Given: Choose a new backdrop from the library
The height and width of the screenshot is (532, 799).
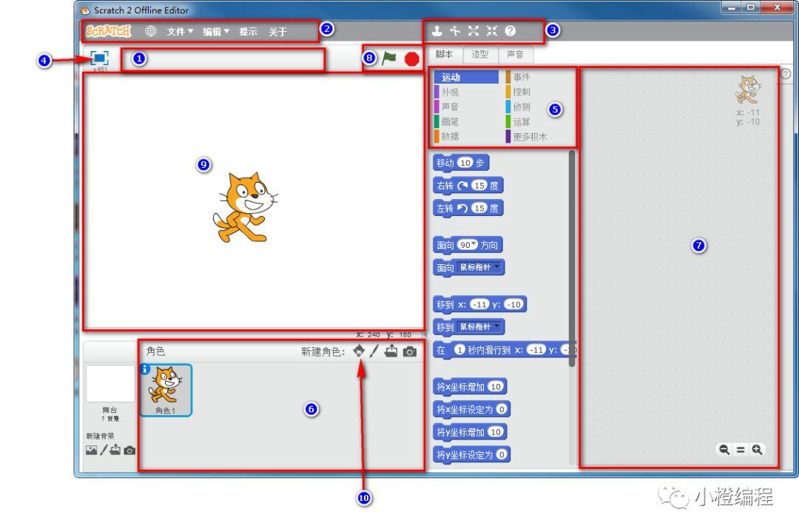Looking at the screenshot, I should (x=91, y=450).
